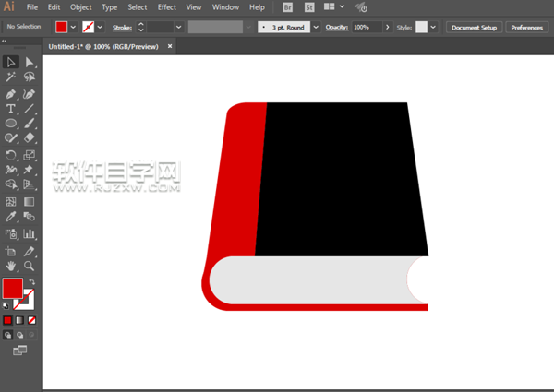
Task: Select the Zoom magnifier tool
Action: (30, 266)
